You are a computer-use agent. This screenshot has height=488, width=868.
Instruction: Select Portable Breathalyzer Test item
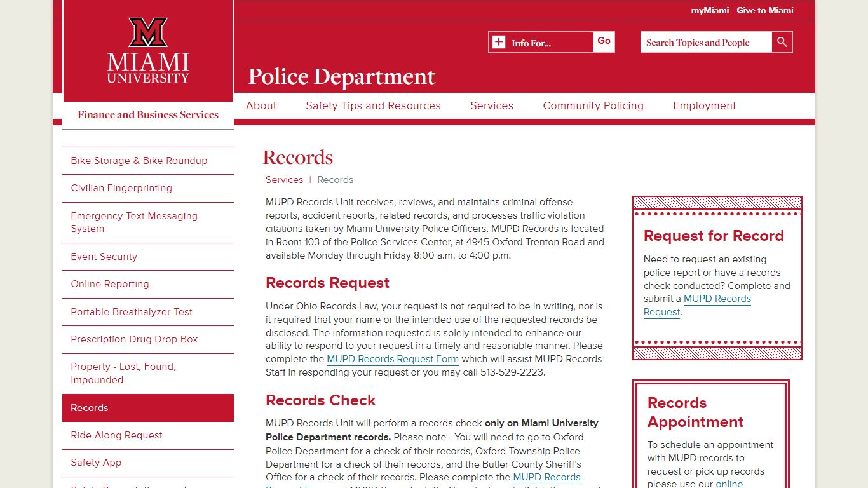pyautogui.click(x=148, y=312)
